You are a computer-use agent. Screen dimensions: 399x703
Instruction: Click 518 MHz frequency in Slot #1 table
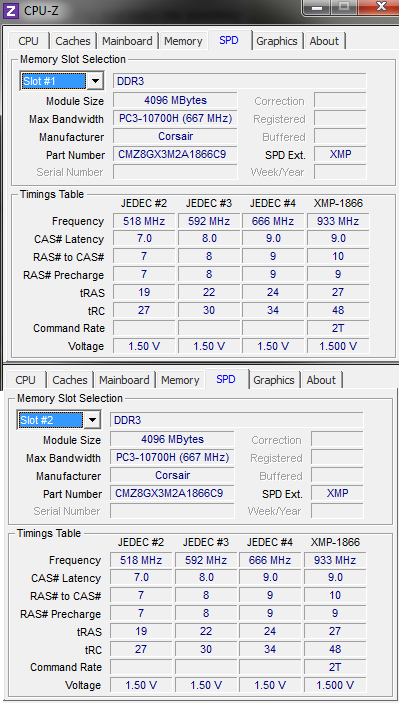pyautogui.click(x=144, y=221)
